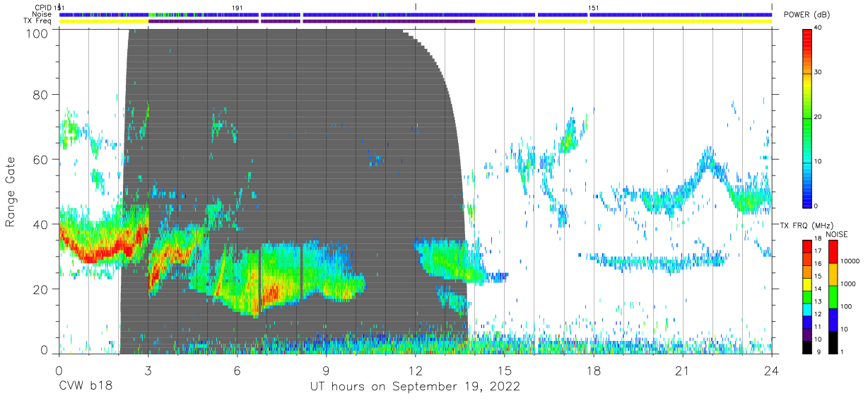Click "UT hours on September 19, 2022" label
The image size is (868, 401).
point(415,387)
